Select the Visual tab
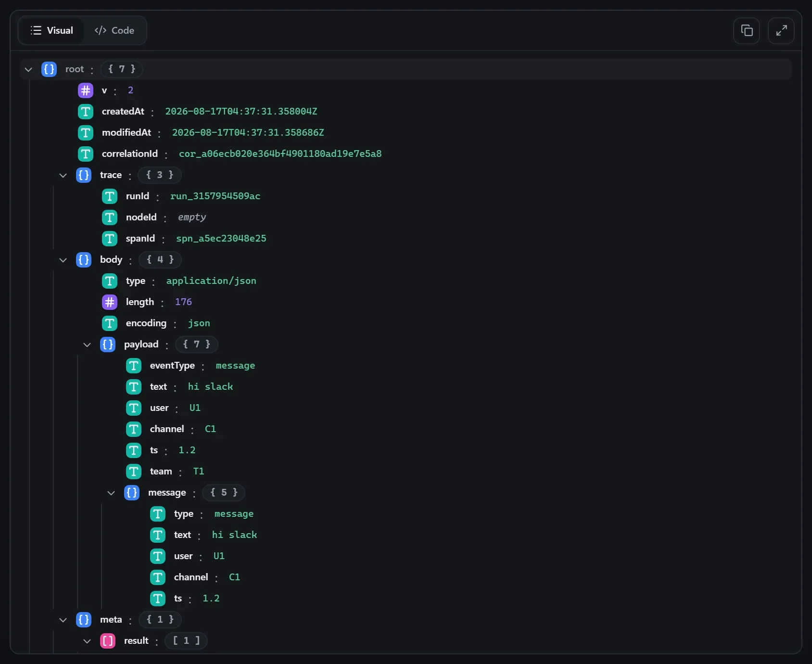 (51, 30)
